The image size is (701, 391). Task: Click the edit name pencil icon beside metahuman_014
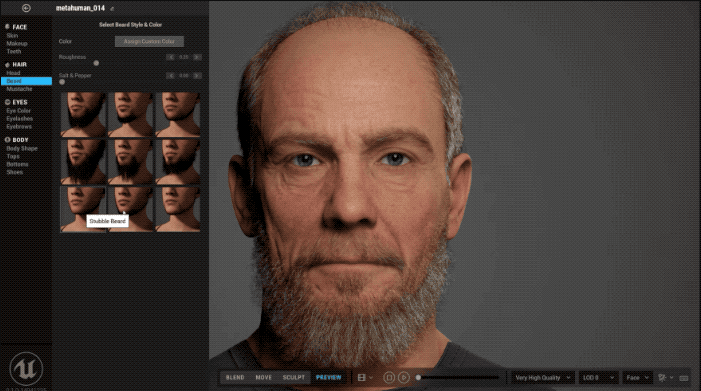(112, 8)
